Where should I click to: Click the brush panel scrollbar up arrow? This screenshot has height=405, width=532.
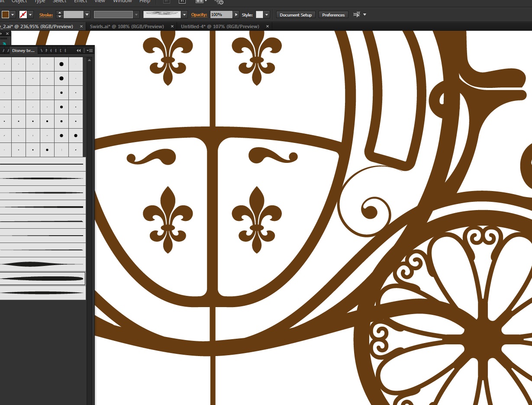90,60
